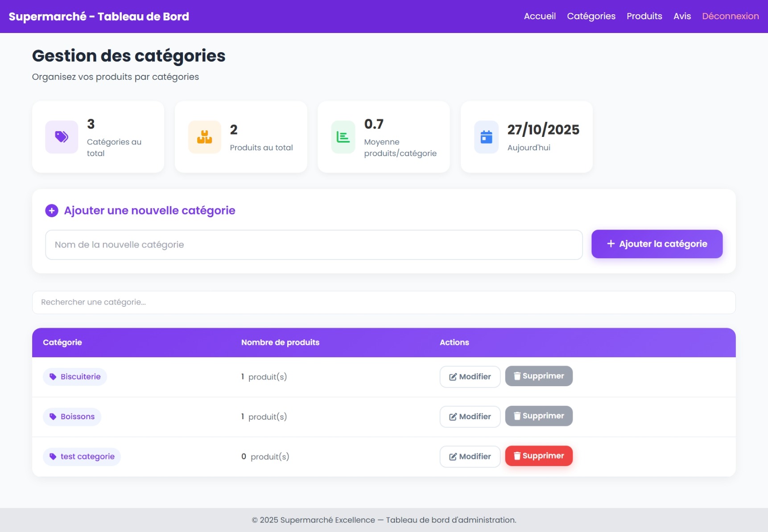The height and width of the screenshot is (532, 768).
Task: Click the blue calendar icon for today's date
Action: click(486, 137)
